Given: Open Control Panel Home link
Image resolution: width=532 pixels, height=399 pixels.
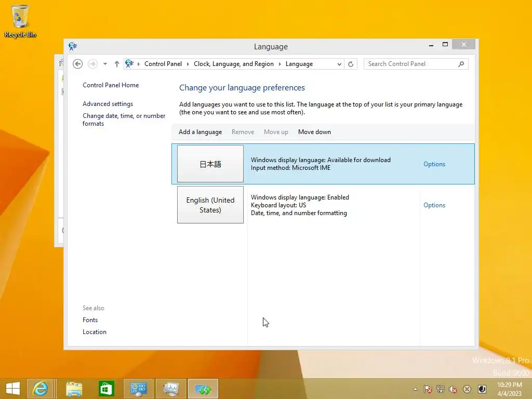Looking at the screenshot, I should pyautogui.click(x=111, y=85).
